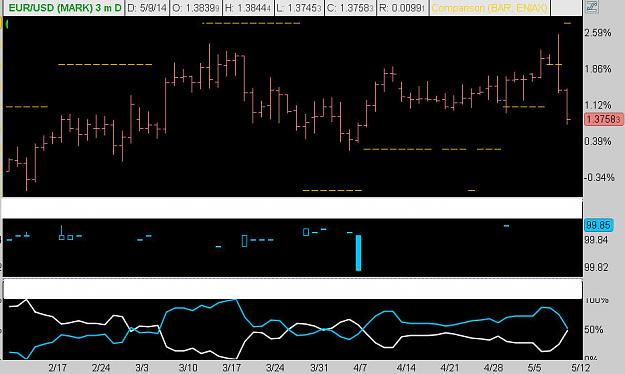The height and width of the screenshot is (374, 625).
Task: Click the red 1.3758 current price tag
Action: (x=603, y=119)
